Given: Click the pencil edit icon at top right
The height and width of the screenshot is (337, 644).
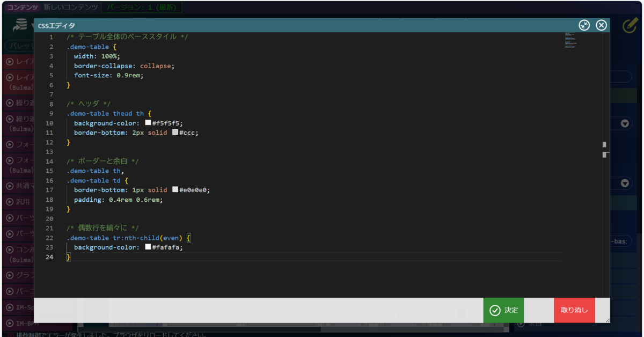Looking at the screenshot, I should click(630, 25).
